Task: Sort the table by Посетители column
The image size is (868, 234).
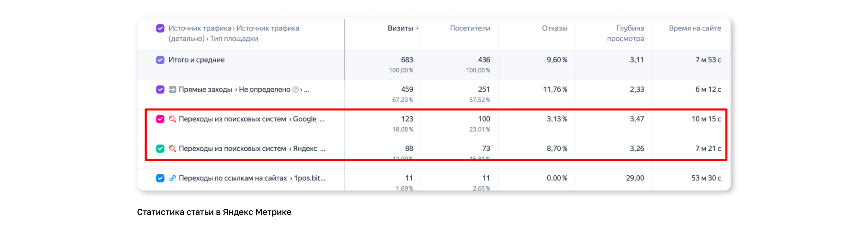Action: pyautogui.click(x=470, y=28)
